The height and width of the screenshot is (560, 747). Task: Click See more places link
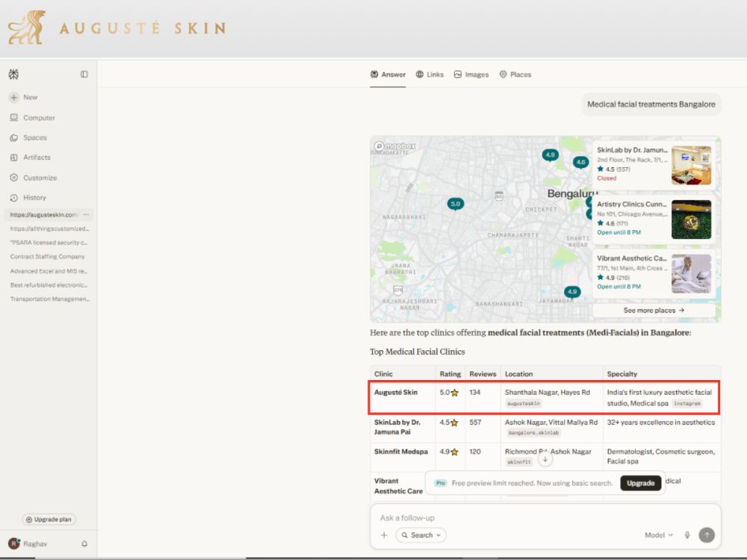point(654,310)
